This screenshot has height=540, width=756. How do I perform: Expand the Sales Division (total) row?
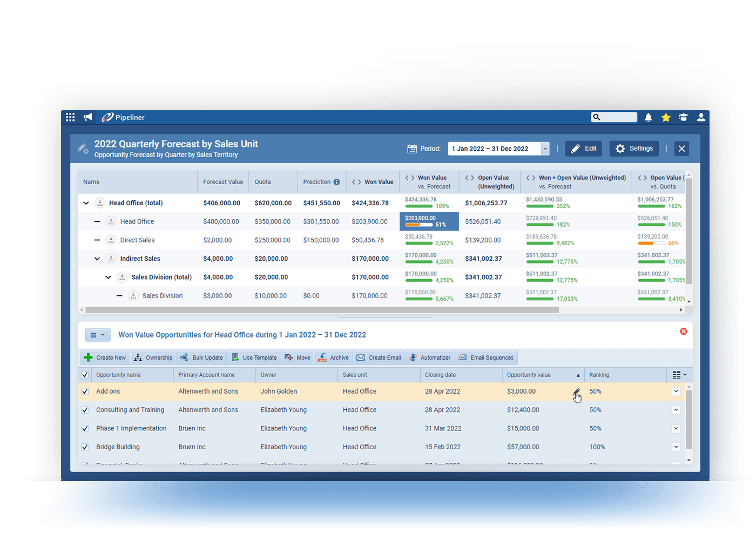[x=108, y=277]
